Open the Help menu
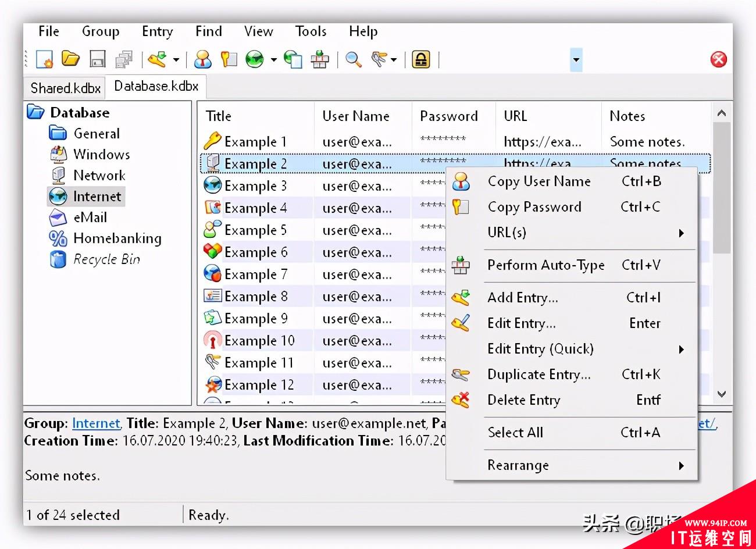The height and width of the screenshot is (549, 756). [363, 31]
